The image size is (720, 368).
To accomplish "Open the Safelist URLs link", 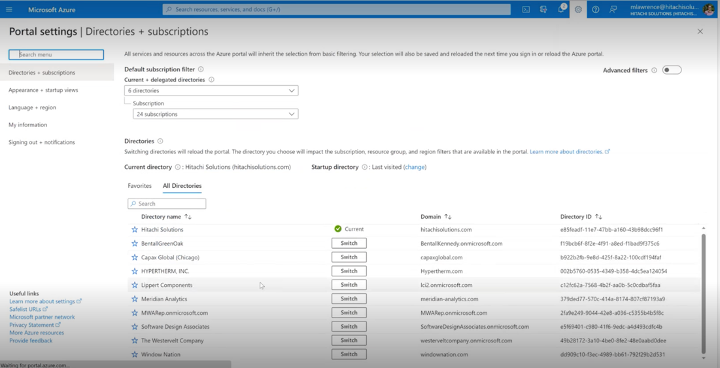I will (x=28, y=309).
